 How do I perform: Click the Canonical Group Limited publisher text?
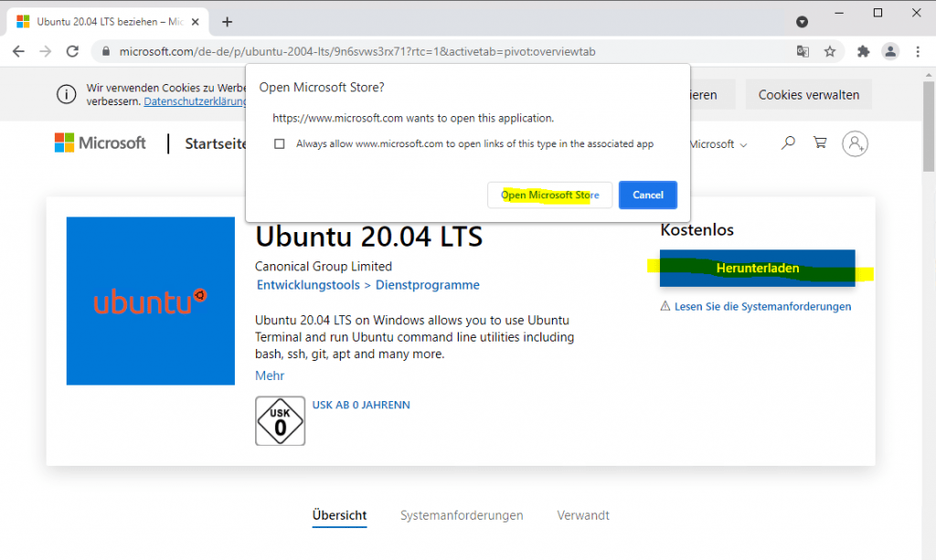point(324,267)
